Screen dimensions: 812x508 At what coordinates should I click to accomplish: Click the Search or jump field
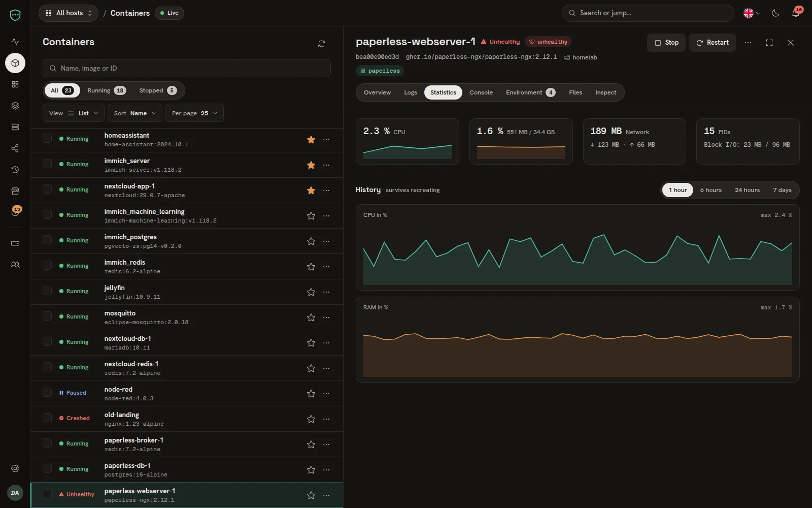648,13
